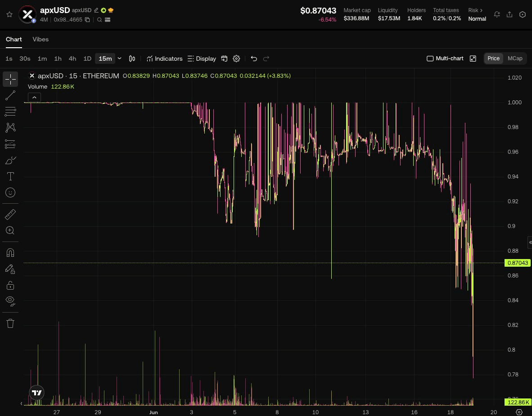Select the text annotation tool

point(10,176)
